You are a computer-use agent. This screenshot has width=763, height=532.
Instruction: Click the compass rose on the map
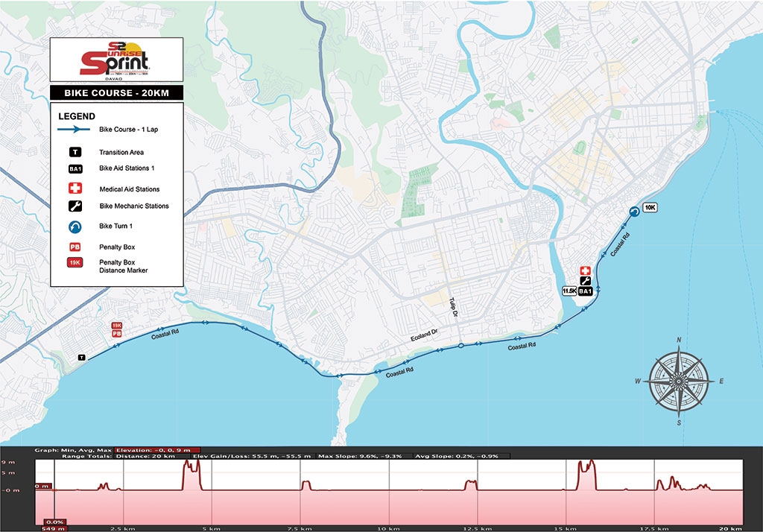tap(679, 381)
